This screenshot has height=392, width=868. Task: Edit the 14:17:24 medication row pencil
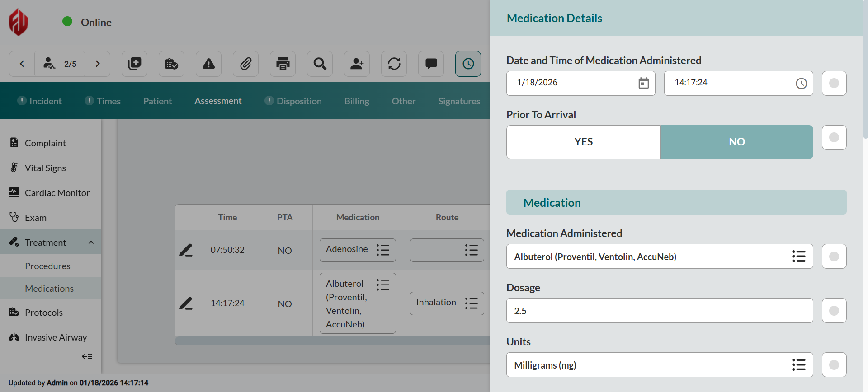[186, 303]
